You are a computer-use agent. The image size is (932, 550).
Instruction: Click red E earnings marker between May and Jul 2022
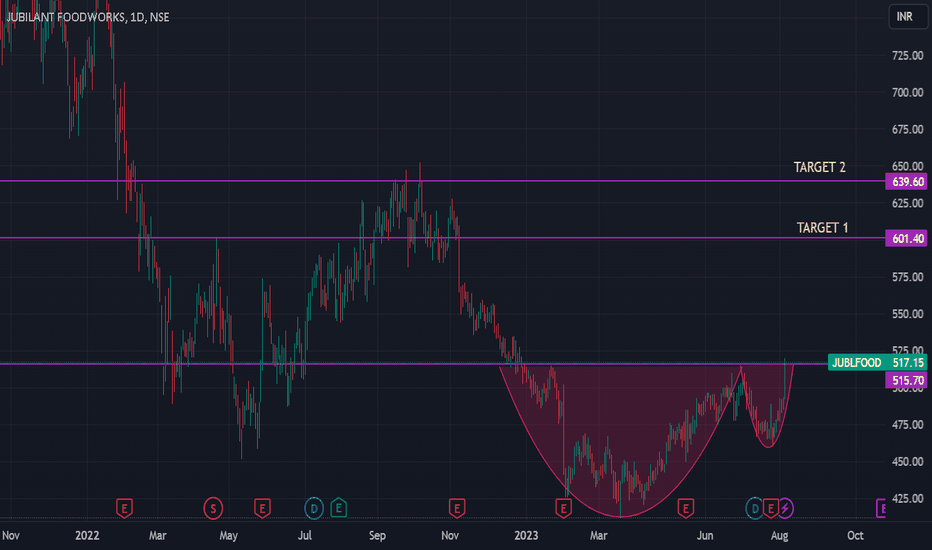point(262,508)
